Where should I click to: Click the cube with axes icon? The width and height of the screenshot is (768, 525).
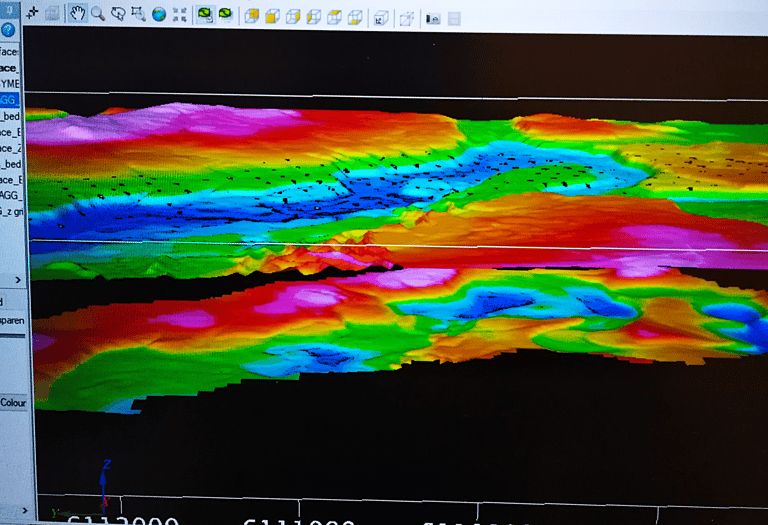pyautogui.click(x=381, y=19)
